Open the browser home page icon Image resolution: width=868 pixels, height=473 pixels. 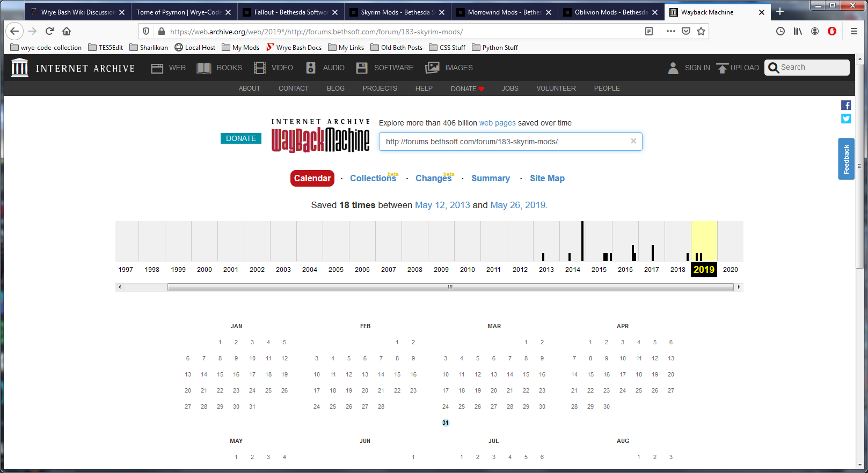point(67,31)
